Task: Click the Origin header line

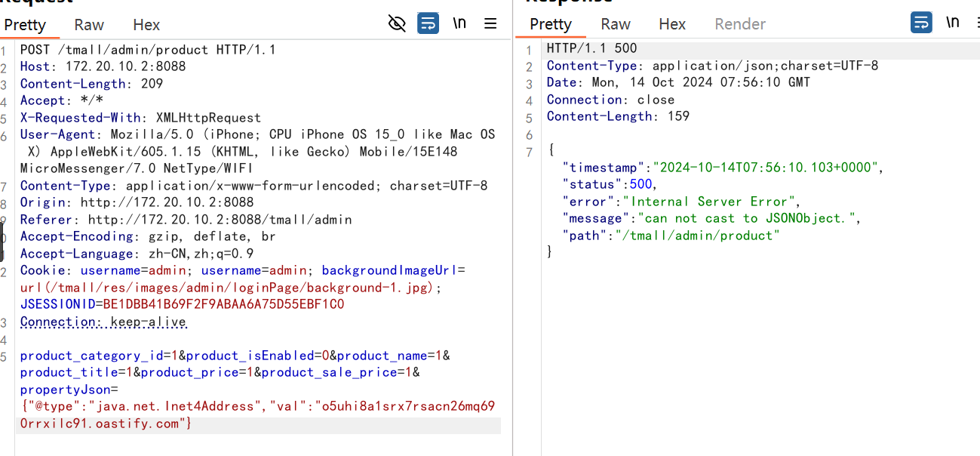Action: pyautogui.click(x=137, y=202)
